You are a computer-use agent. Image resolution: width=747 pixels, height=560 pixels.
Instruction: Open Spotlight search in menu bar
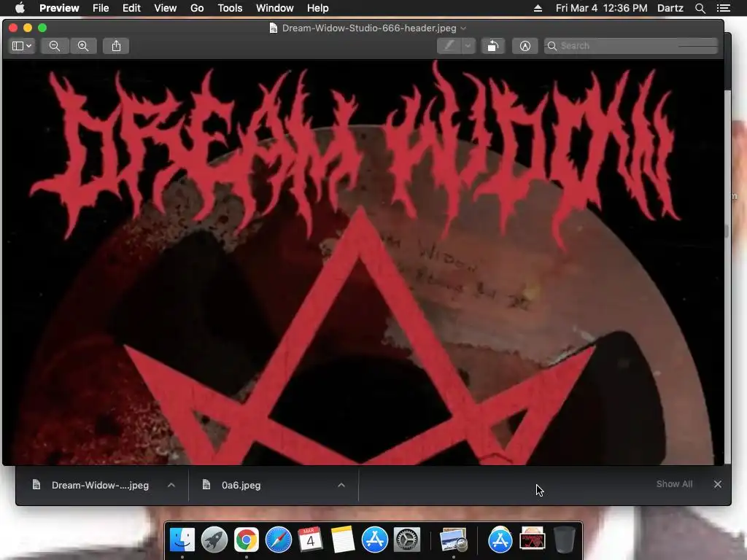pyautogui.click(x=700, y=8)
